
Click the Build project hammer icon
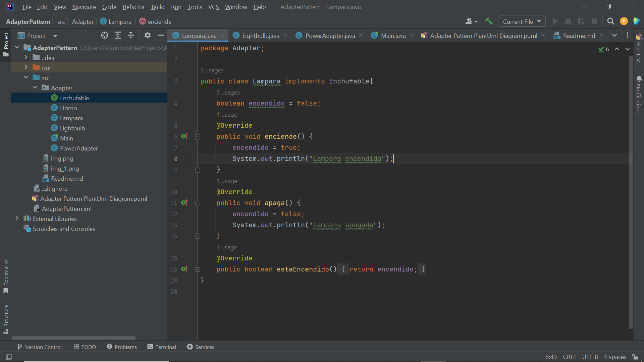489,21
